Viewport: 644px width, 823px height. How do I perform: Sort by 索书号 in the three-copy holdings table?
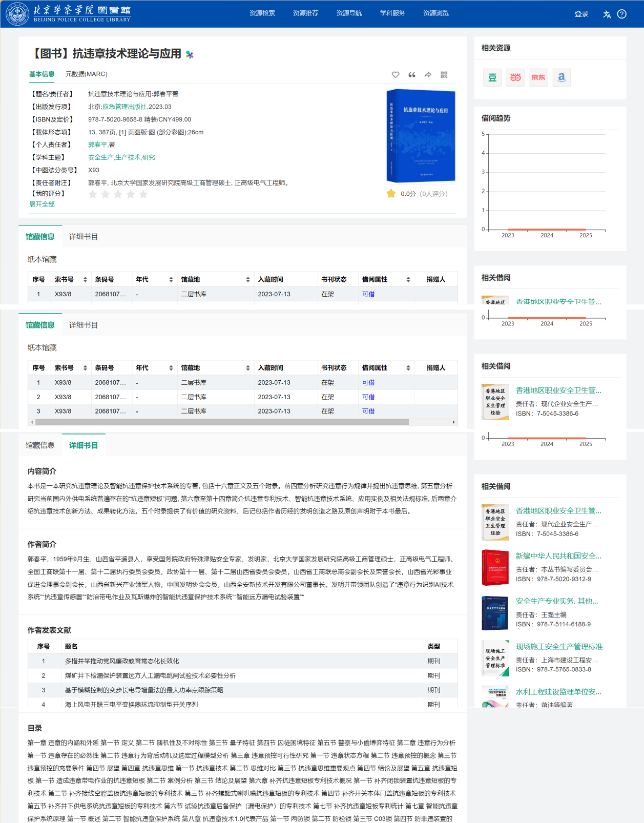[85, 368]
